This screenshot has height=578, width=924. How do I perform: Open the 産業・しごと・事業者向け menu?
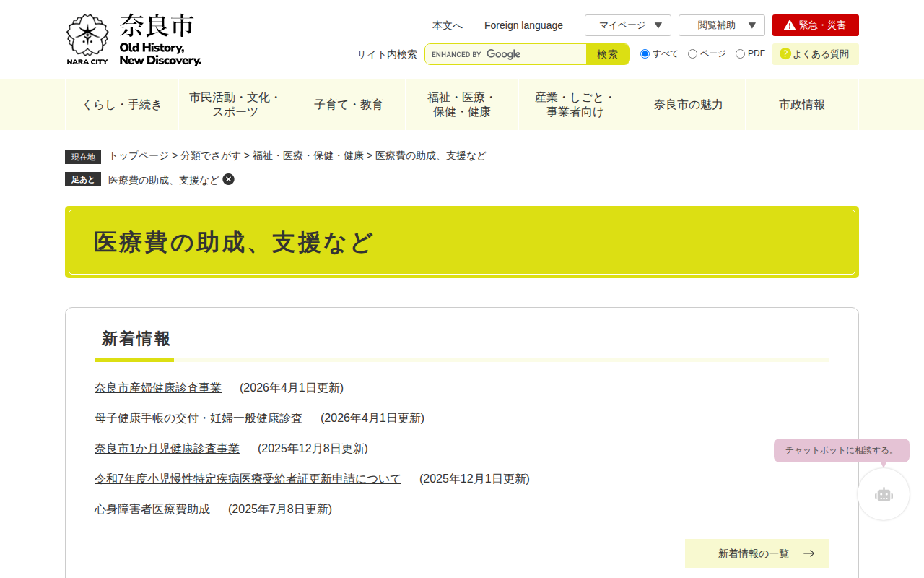(x=575, y=105)
